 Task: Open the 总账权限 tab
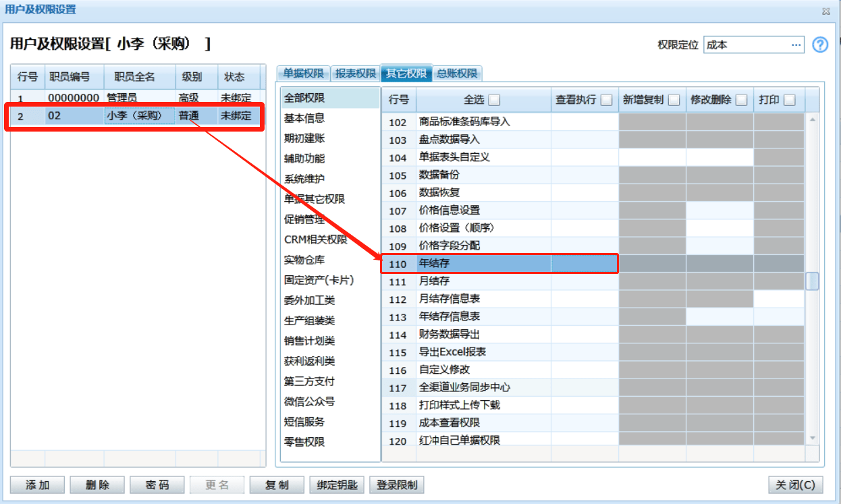coord(457,74)
